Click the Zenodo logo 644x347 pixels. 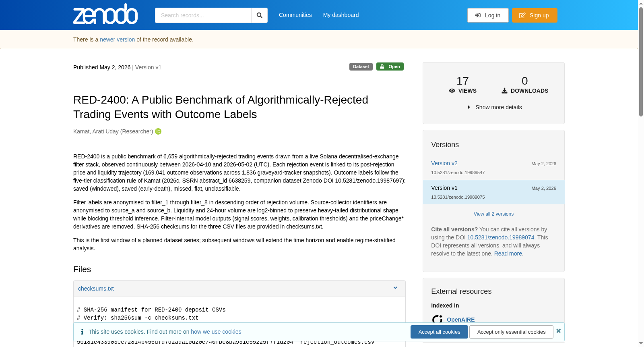tap(105, 14)
